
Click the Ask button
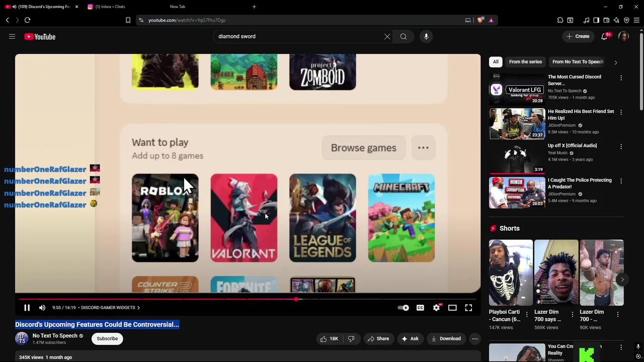(410, 339)
